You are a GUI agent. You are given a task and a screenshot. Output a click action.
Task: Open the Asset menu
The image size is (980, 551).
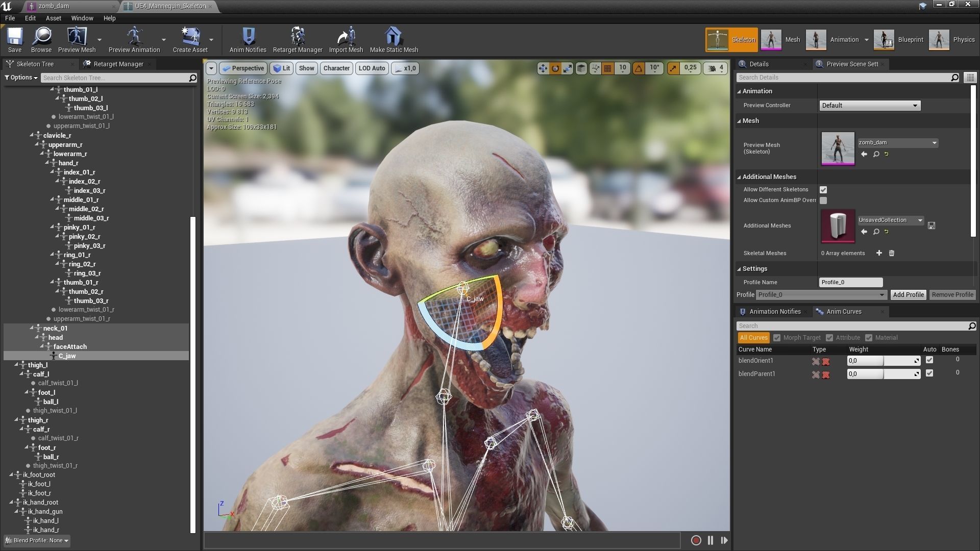click(x=54, y=18)
